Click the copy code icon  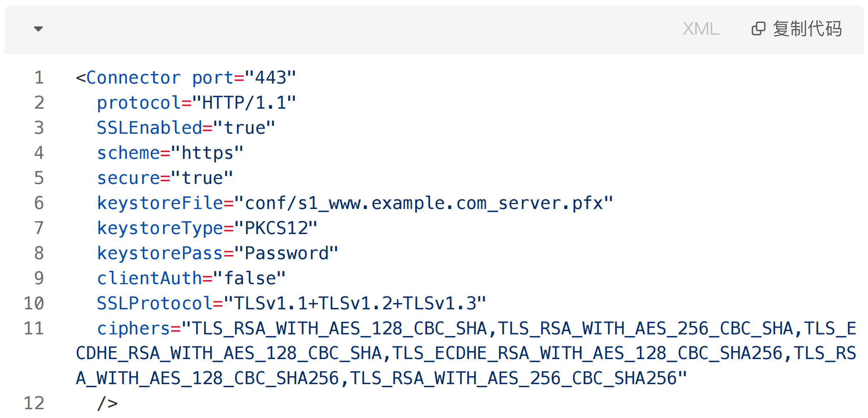(759, 29)
